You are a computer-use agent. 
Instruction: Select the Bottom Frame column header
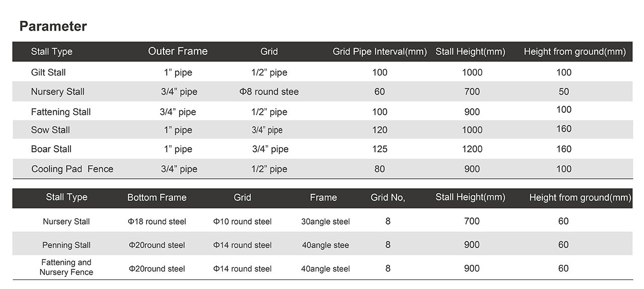pos(156,197)
